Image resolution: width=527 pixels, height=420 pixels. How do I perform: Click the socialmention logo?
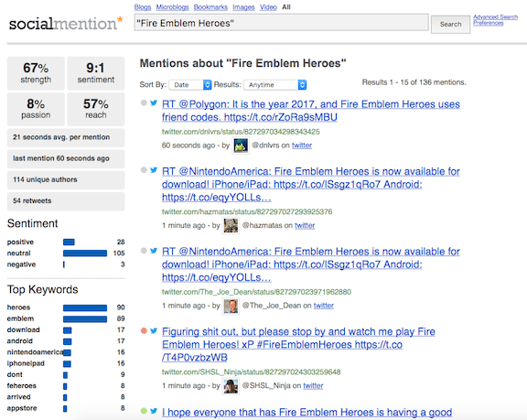(66, 24)
